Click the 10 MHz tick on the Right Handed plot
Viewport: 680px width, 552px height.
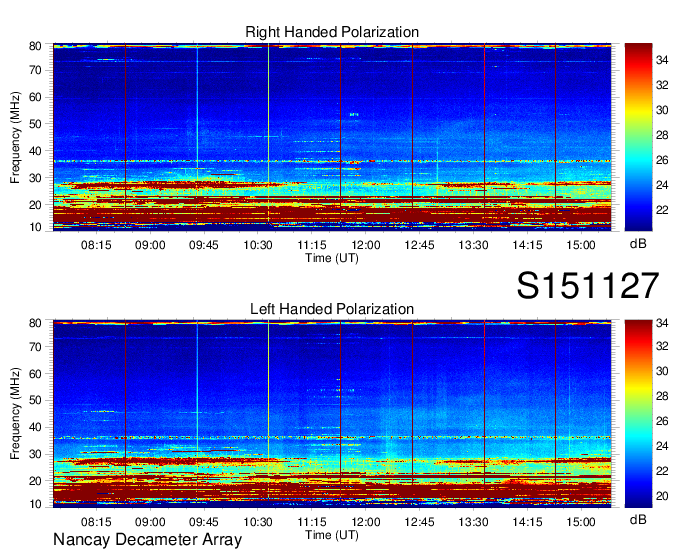pos(35,227)
